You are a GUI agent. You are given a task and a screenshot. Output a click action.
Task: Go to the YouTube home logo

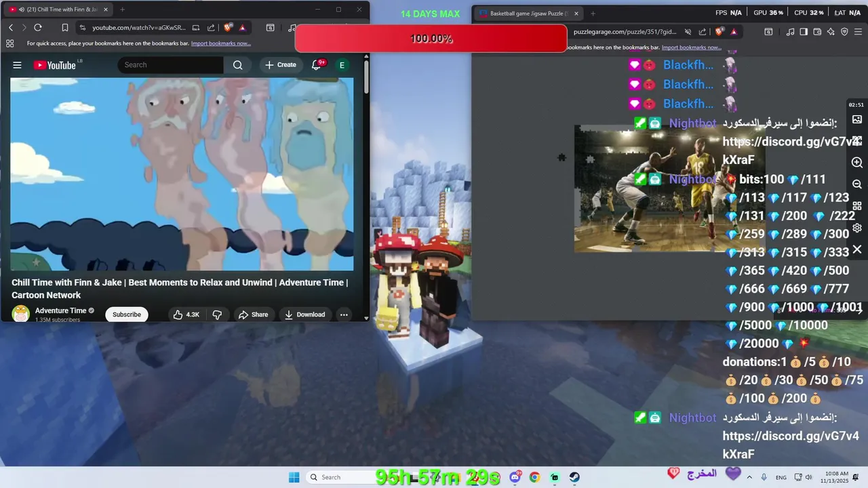pyautogui.click(x=55, y=65)
